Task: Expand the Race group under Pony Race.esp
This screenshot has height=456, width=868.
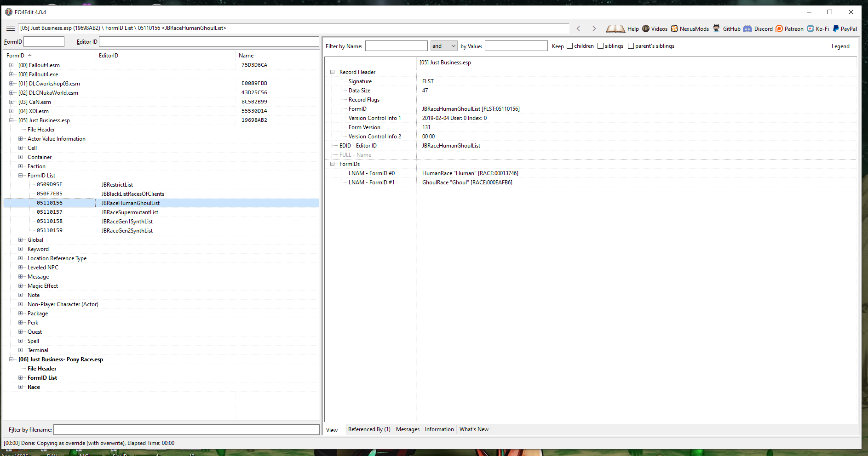Action: pyautogui.click(x=21, y=387)
